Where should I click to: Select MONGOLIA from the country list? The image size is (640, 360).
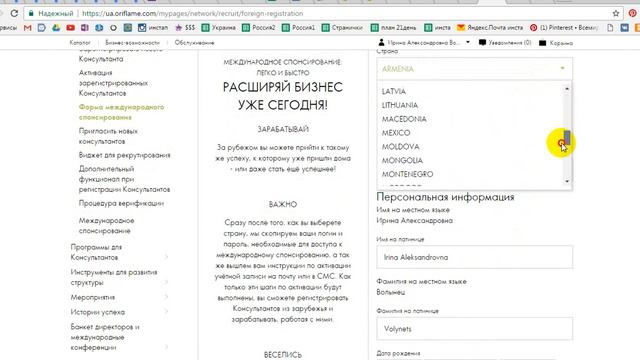(402, 160)
